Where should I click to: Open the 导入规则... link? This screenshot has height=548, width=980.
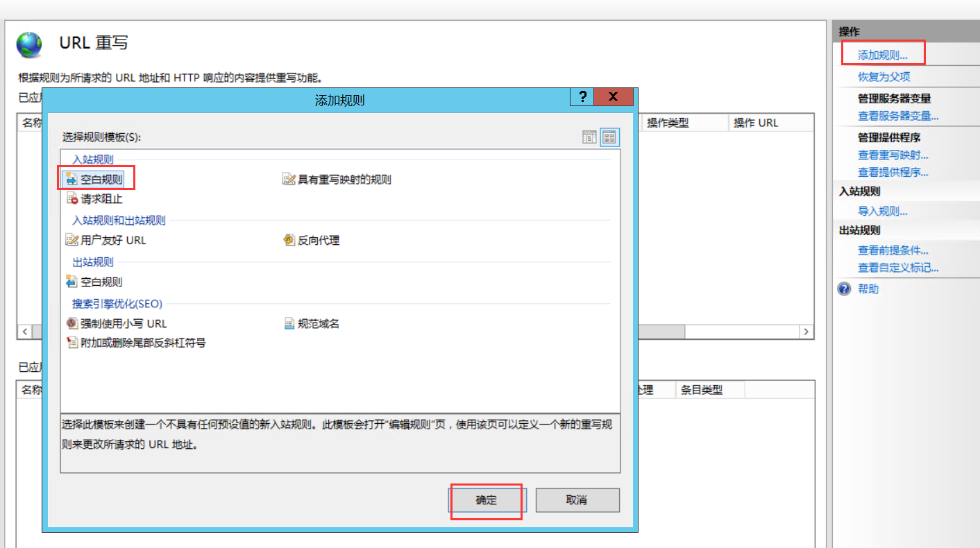(x=882, y=212)
